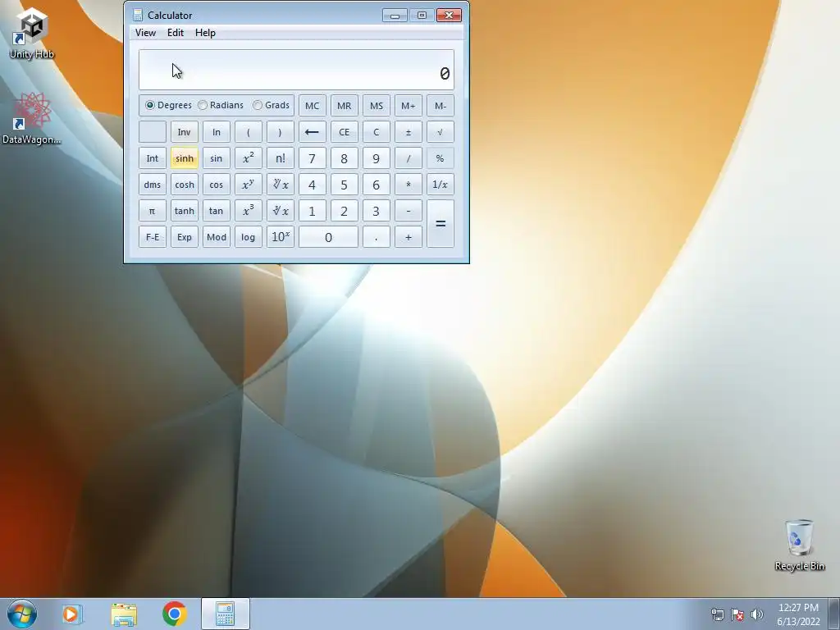Click the divide slash button
This screenshot has width=840, height=630.
pos(409,158)
